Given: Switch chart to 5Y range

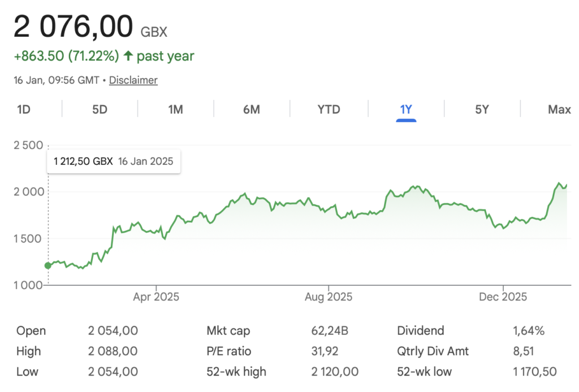Looking at the screenshot, I should pos(482,110).
